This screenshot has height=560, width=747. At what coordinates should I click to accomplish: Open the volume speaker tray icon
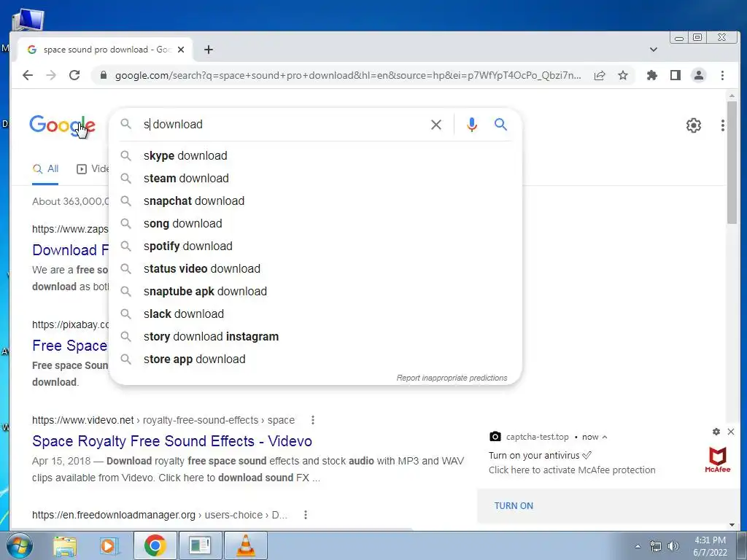pos(673,546)
